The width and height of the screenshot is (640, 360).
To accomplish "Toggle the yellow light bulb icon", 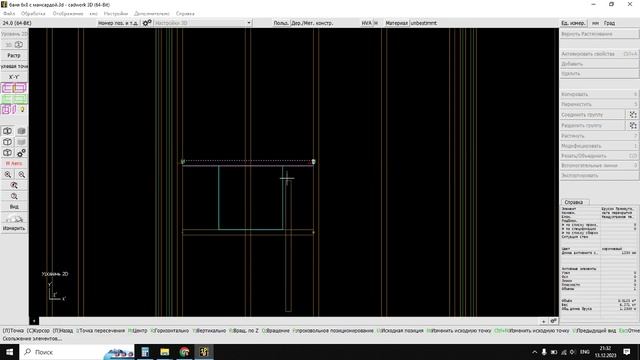I will click(x=22, y=109).
